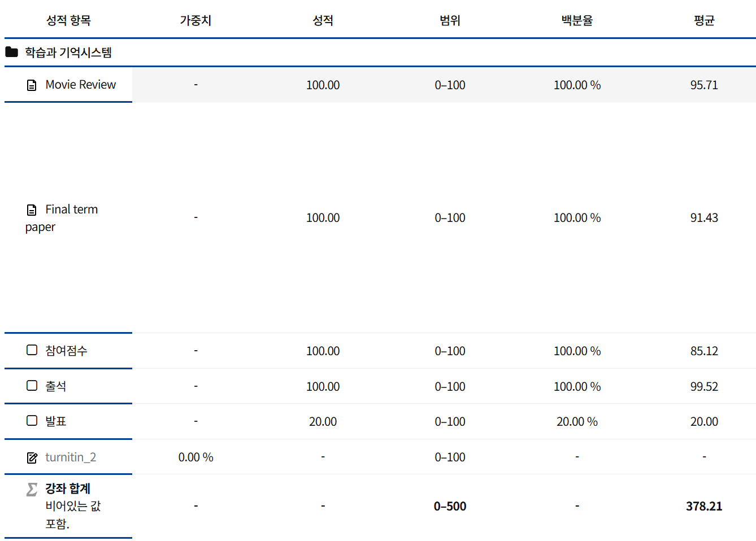Click the document icon next to Movie Review

pyautogui.click(x=32, y=85)
